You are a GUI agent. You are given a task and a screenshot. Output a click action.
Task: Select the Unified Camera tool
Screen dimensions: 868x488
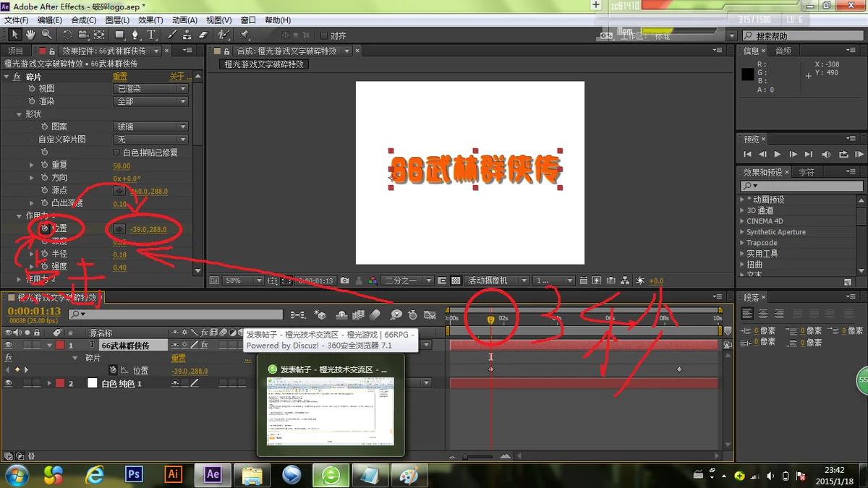coord(83,35)
